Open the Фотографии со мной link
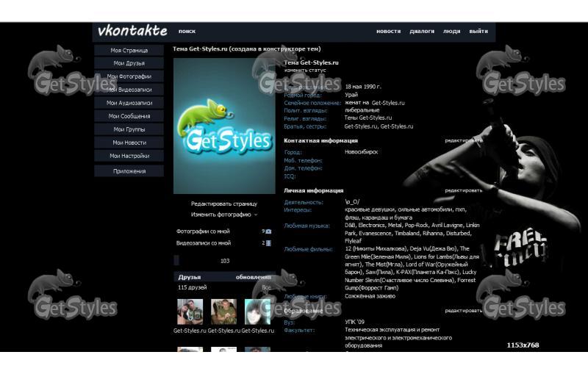Screen dimensions: 588x374 coord(203,231)
